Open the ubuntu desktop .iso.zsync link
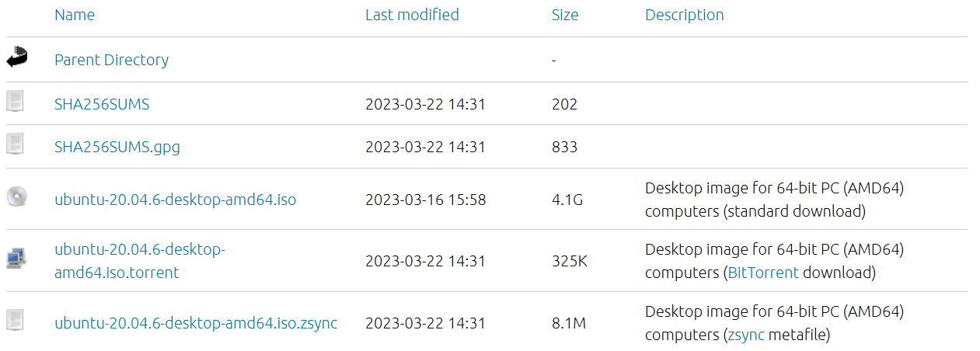 tap(196, 323)
